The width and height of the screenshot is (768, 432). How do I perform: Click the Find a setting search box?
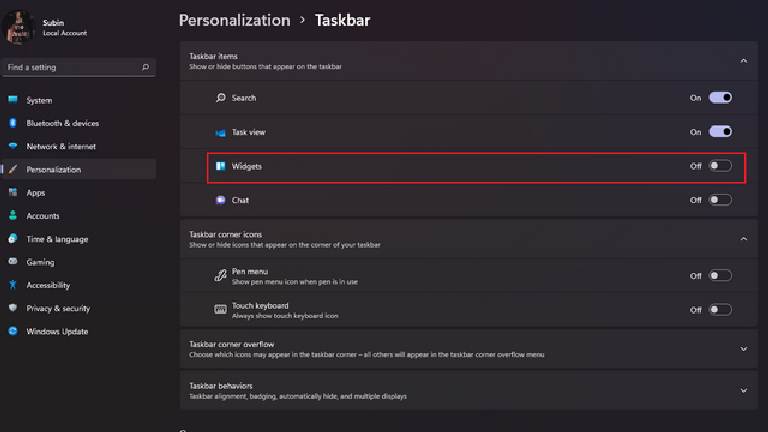pyautogui.click(x=78, y=67)
